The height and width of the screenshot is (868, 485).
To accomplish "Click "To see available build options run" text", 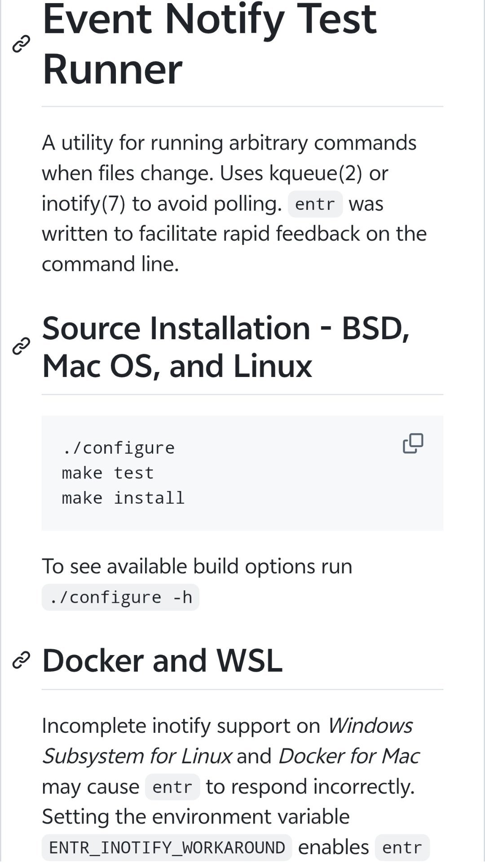I will [x=197, y=566].
